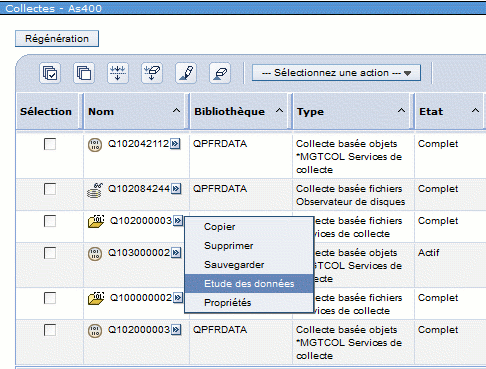This screenshot has height=369, width=486.
Task: Click the collection name Q102042112
Action: pyautogui.click(x=138, y=144)
